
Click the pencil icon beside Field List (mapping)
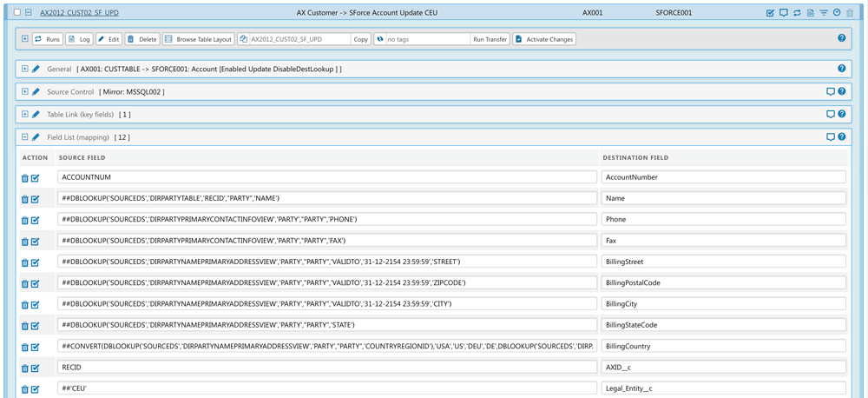(x=36, y=137)
